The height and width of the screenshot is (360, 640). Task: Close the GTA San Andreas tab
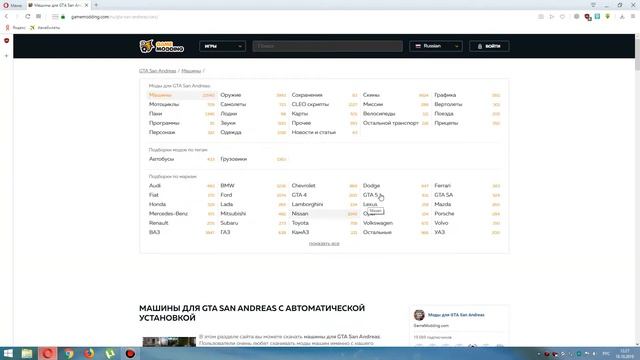(x=86, y=5)
